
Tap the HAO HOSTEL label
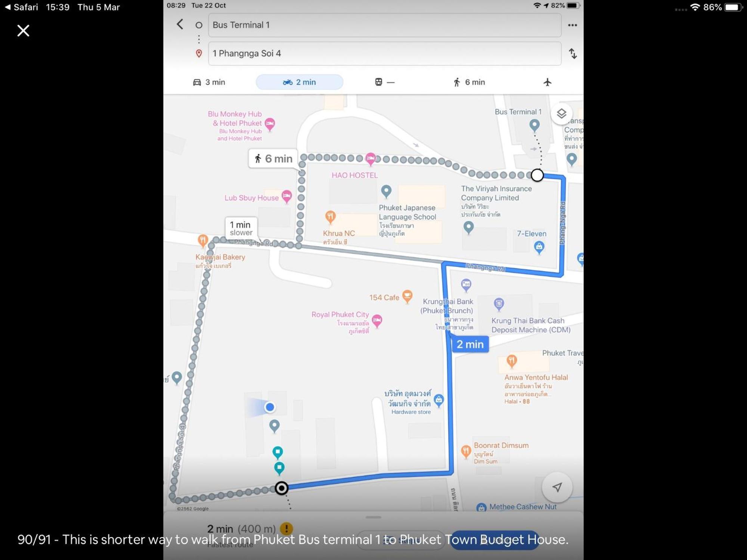[x=354, y=175]
